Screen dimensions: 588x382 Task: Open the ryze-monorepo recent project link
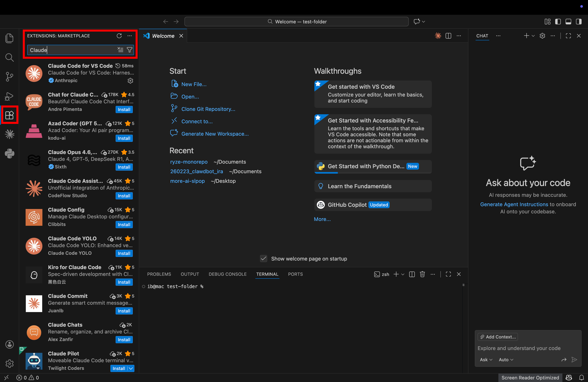click(x=189, y=162)
